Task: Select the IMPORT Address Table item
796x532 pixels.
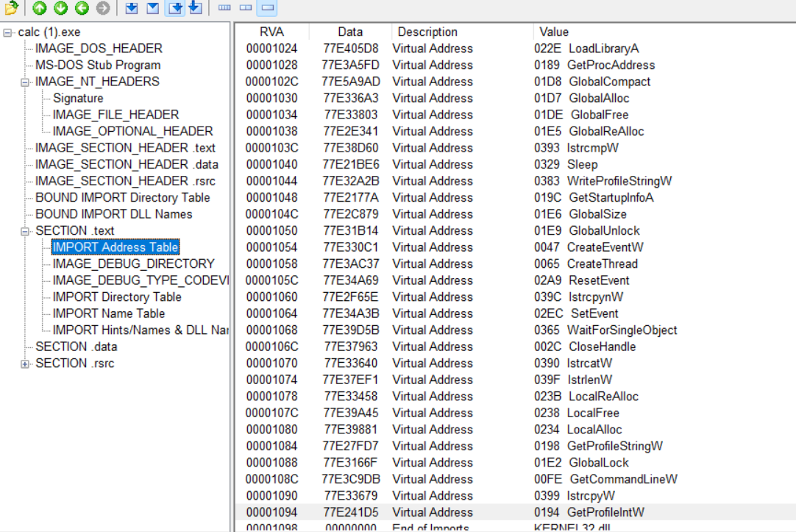Action: (116, 247)
